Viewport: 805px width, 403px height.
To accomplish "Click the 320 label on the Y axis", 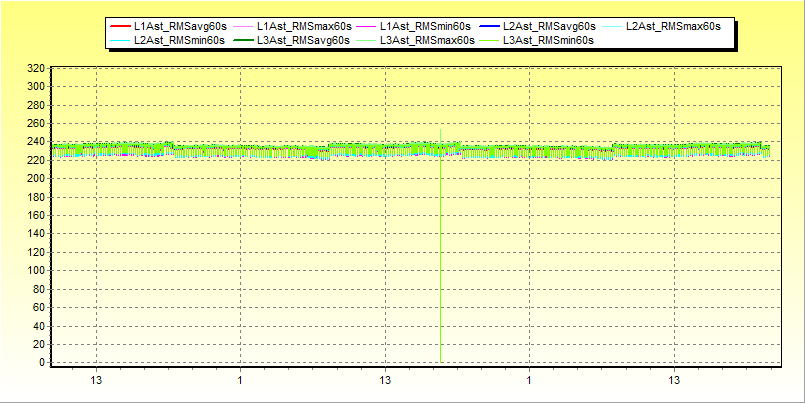I will point(36,69).
